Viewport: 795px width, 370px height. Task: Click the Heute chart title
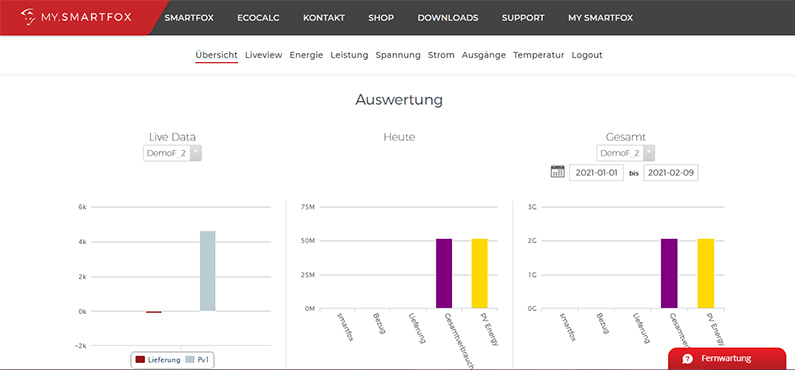coord(399,137)
